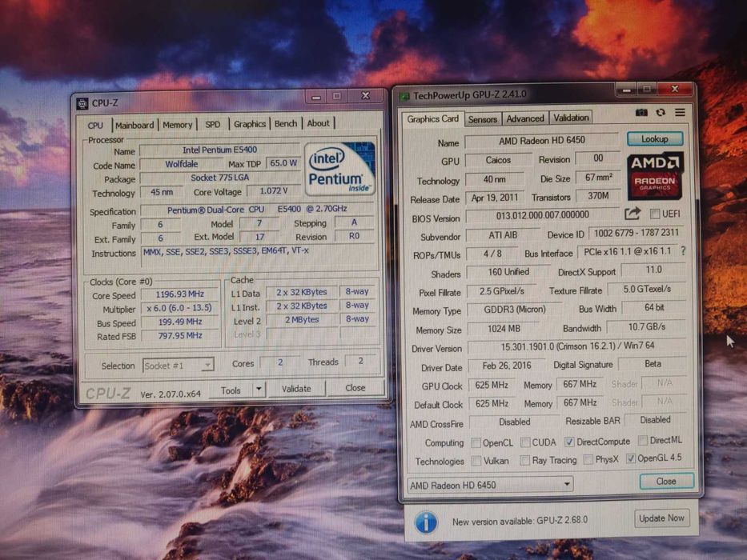
Task: Click the Validate button in CPU-Z
Action: [x=296, y=389]
